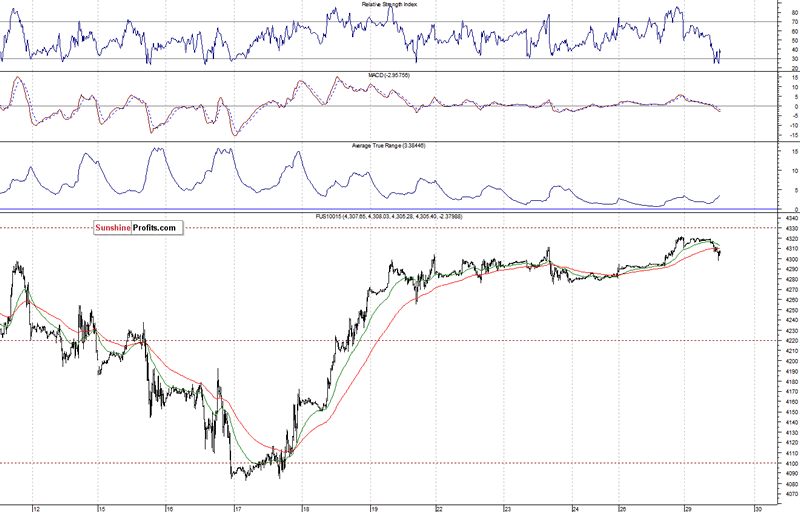Click the 4340 price axis label
Image resolution: width=800 pixels, height=512 pixels.
(x=789, y=218)
